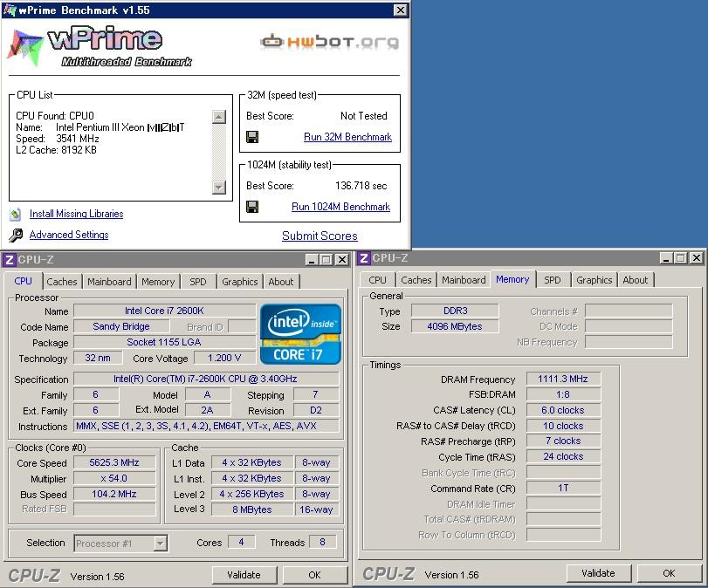This screenshot has height=588, width=708.
Task: Click the scroll up arrow in CPU List
Action: pyautogui.click(x=219, y=117)
